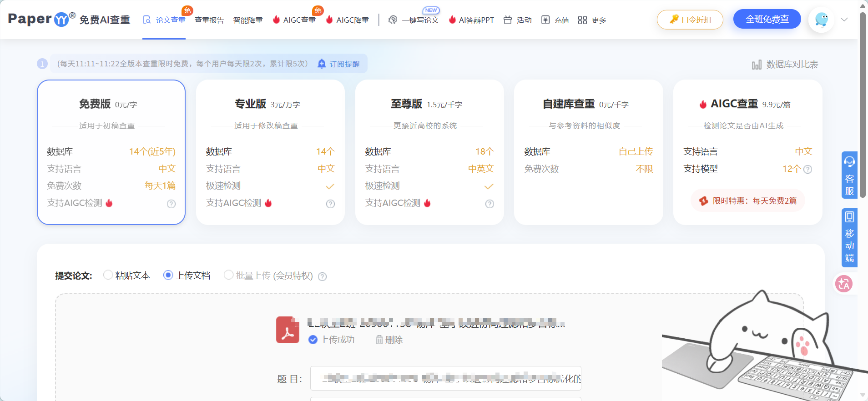
Task: Click the 上传成功 status checkmark
Action: point(313,340)
